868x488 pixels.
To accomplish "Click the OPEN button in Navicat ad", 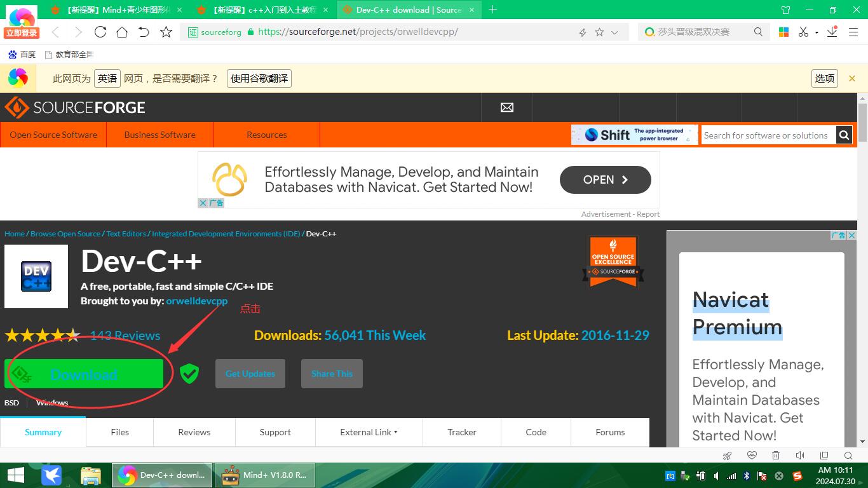I will click(605, 180).
